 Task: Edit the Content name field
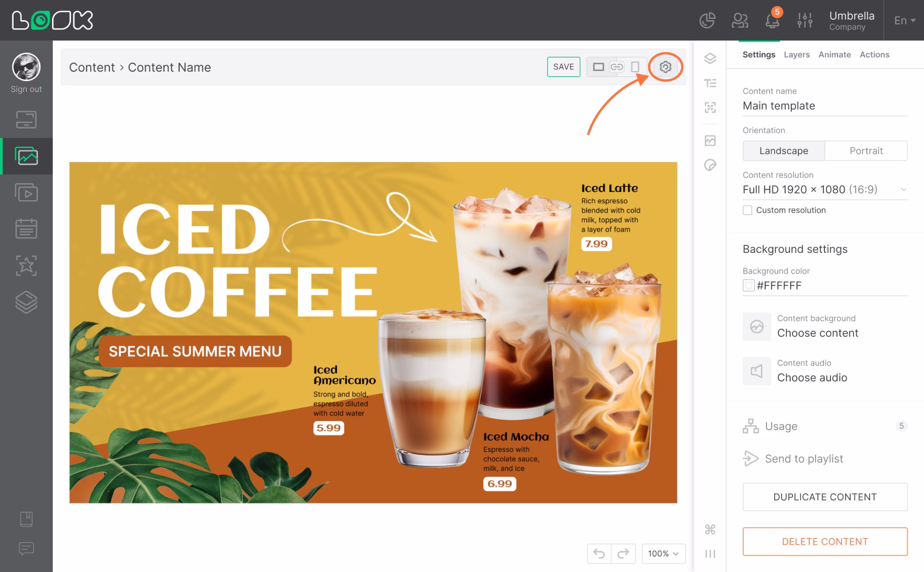click(x=825, y=106)
